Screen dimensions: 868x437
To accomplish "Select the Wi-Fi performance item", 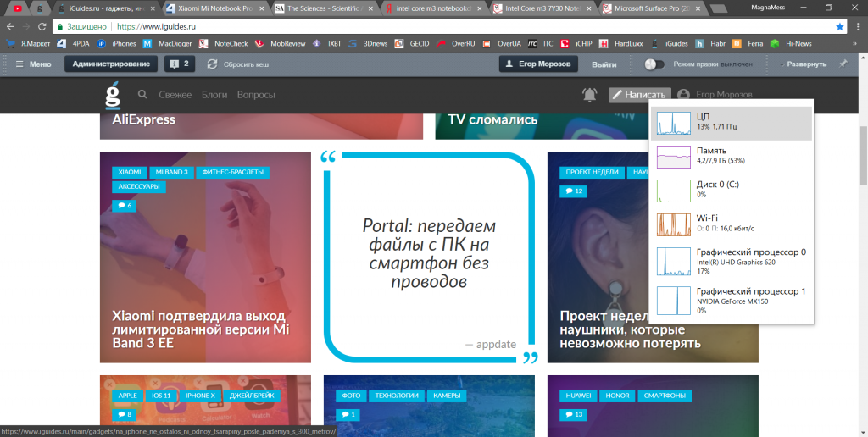I will pyautogui.click(x=731, y=224).
